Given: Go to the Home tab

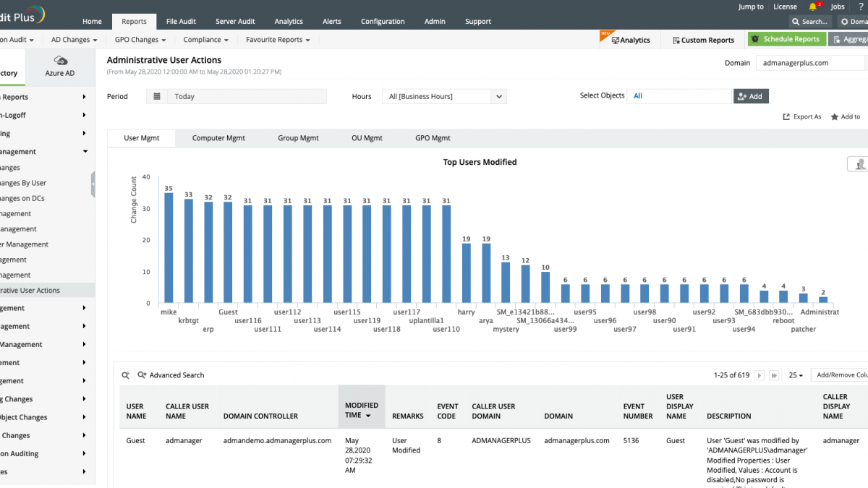Looking at the screenshot, I should click(x=92, y=22).
